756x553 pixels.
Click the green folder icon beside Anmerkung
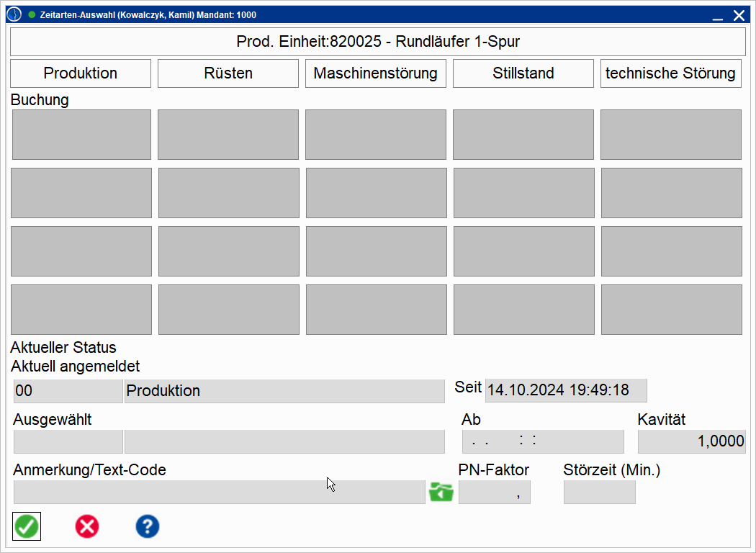441,493
